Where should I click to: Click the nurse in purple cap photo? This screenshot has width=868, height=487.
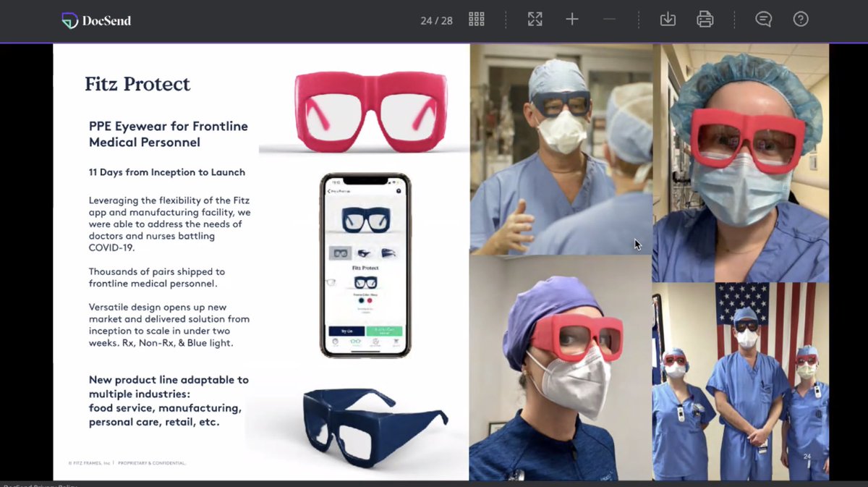[561, 368]
